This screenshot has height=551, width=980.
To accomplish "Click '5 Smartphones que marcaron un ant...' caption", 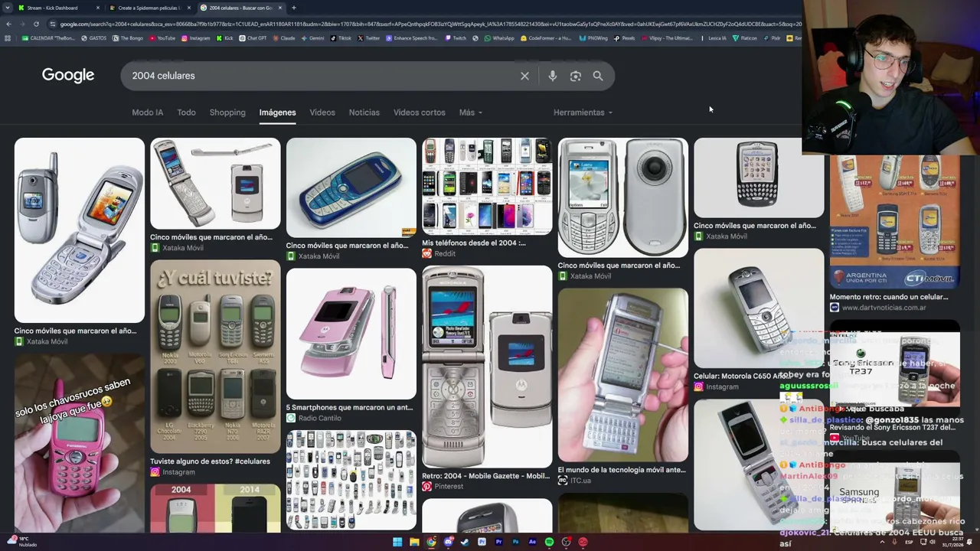I will coord(349,407).
